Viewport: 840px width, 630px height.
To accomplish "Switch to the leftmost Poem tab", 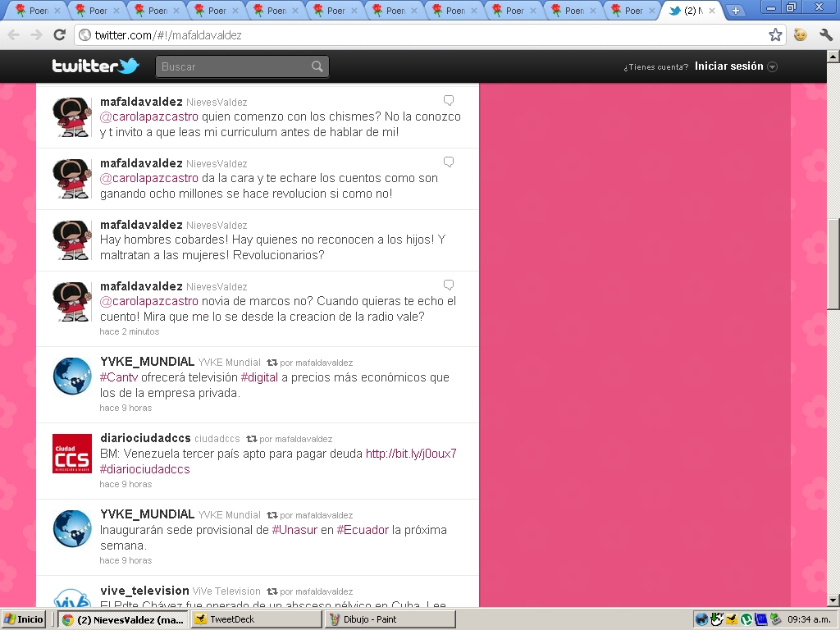I will (x=37, y=10).
